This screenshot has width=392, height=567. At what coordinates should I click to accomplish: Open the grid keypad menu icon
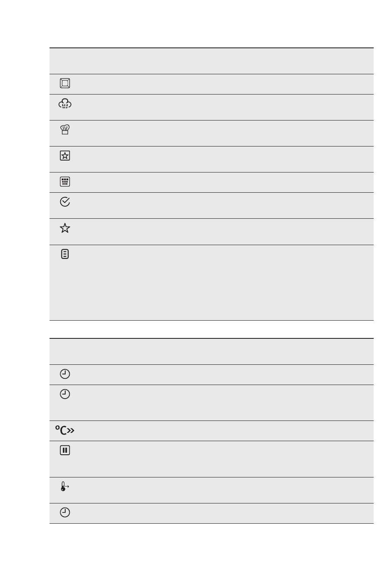click(65, 182)
